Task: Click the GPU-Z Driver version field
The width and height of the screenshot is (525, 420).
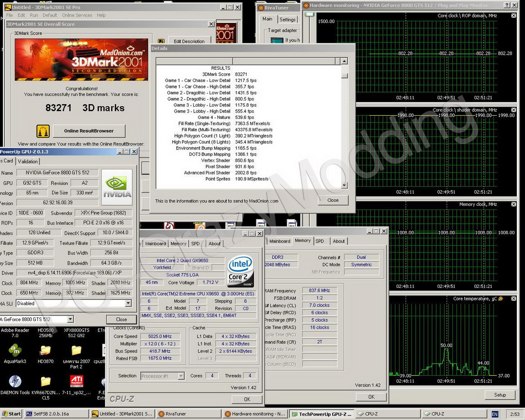Action: coord(74,273)
